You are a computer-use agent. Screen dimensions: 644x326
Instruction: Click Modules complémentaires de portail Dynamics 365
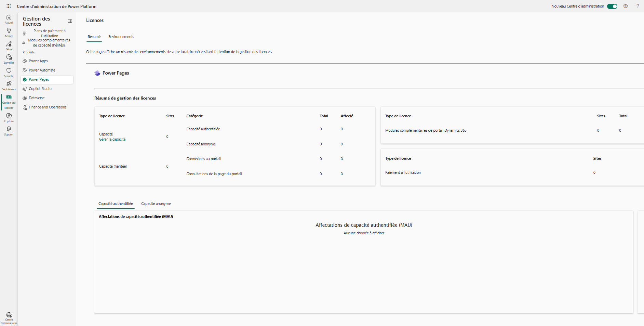[426, 130]
